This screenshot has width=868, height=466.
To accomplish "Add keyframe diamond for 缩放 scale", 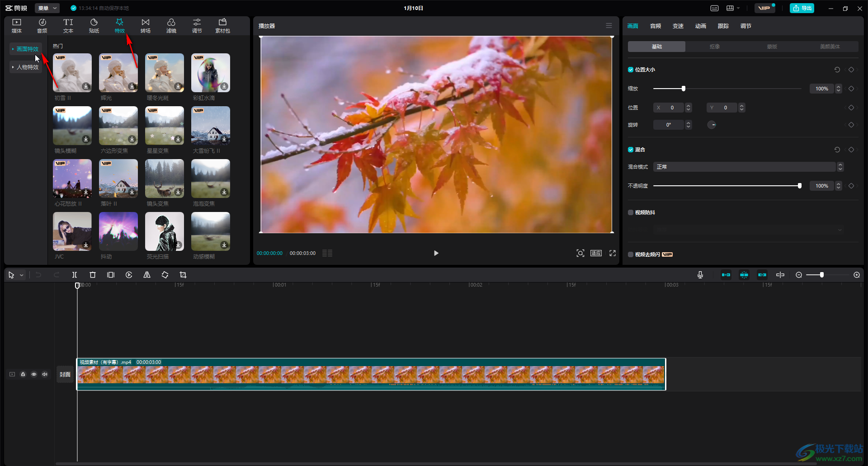I will click(851, 89).
